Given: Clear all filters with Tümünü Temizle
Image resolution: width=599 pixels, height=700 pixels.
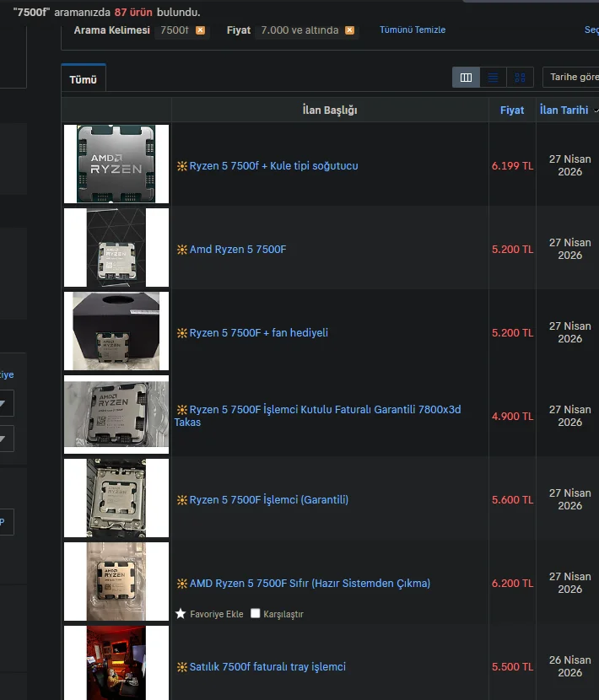Looking at the screenshot, I should [x=413, y=30].
